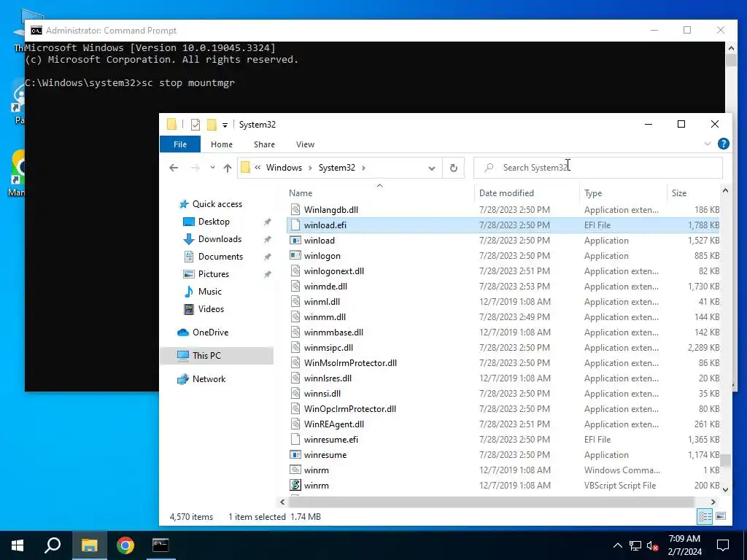Switch to Large icons view in status bar
The image size is (747, 560).
[721, 517]
